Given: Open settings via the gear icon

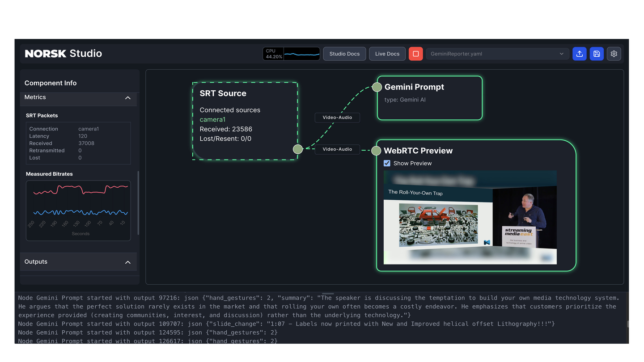Looking at the screenshot, I should [x=614, y=54].
